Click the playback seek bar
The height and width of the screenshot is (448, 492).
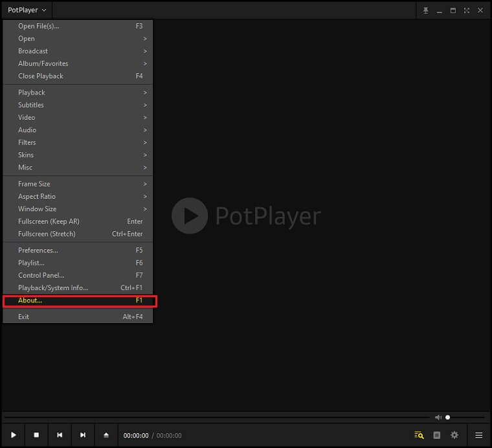click(x=216, y=418)
